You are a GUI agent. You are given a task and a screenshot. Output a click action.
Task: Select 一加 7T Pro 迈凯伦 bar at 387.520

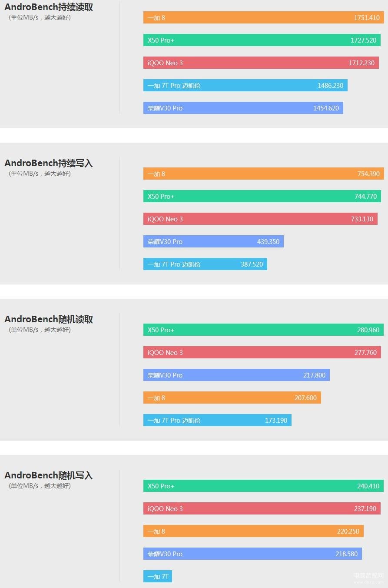[x=205, y=264]
